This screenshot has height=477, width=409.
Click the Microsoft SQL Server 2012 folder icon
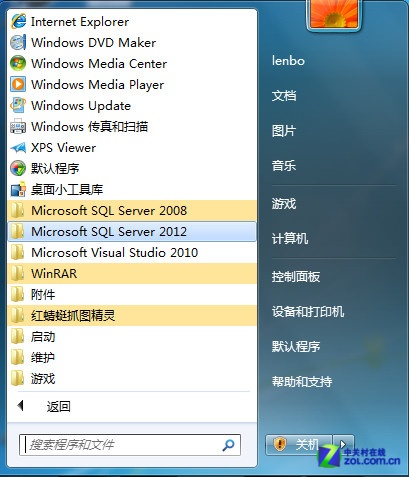click(x=17, y=231)
